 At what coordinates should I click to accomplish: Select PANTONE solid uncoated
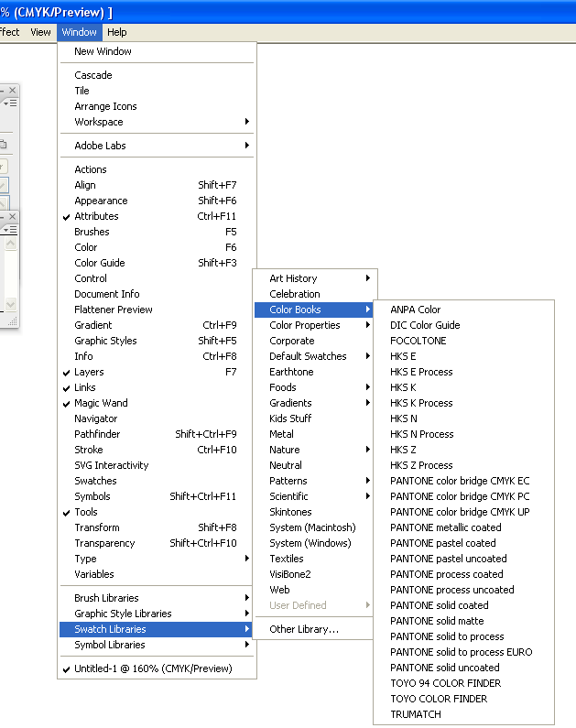pyautogui.click(x=463, y=668)
